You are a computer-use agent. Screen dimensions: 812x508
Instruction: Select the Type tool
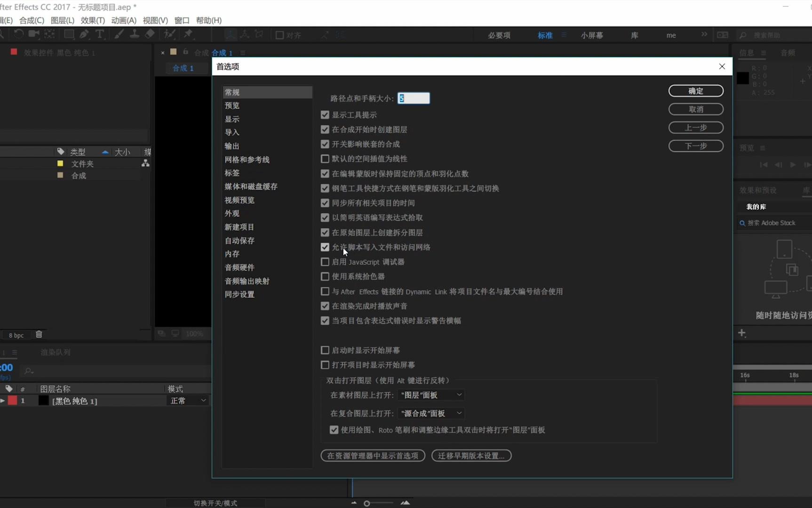[x=99, y=34]
